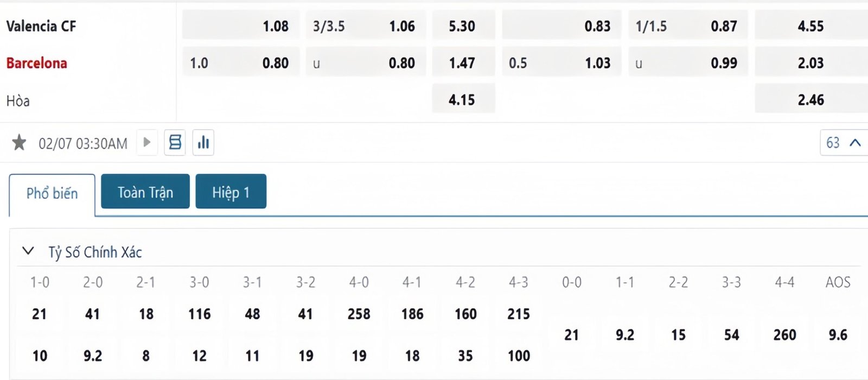
Task: Click the favorite star icon
Action: [x=19, y=143]
